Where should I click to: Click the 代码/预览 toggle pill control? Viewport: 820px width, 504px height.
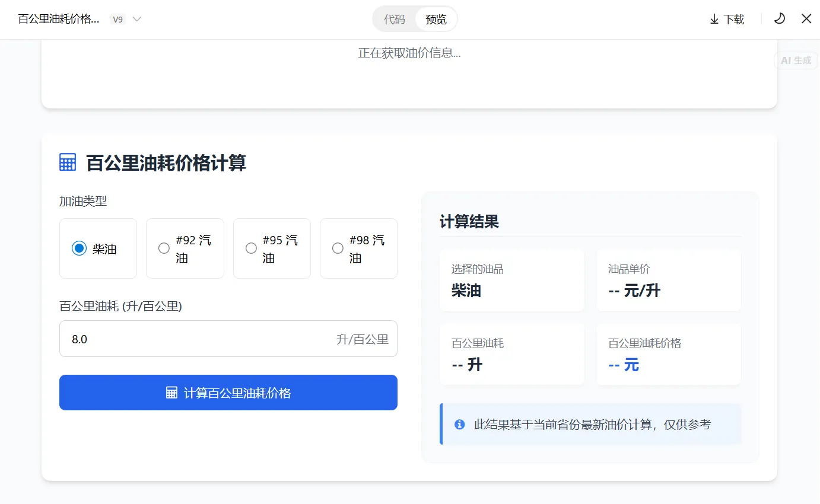[415, 18]
